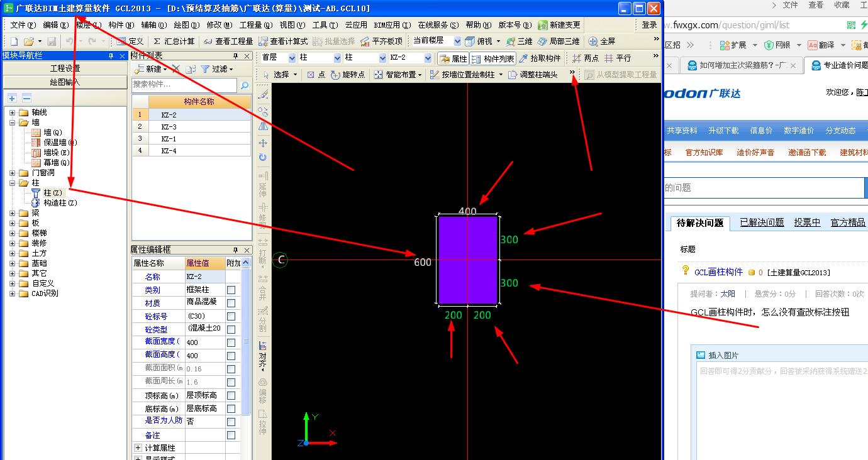Activate 局部三维 partial 3D view
The width and height of the screenshot is (868, 460).
click(559, 41)
